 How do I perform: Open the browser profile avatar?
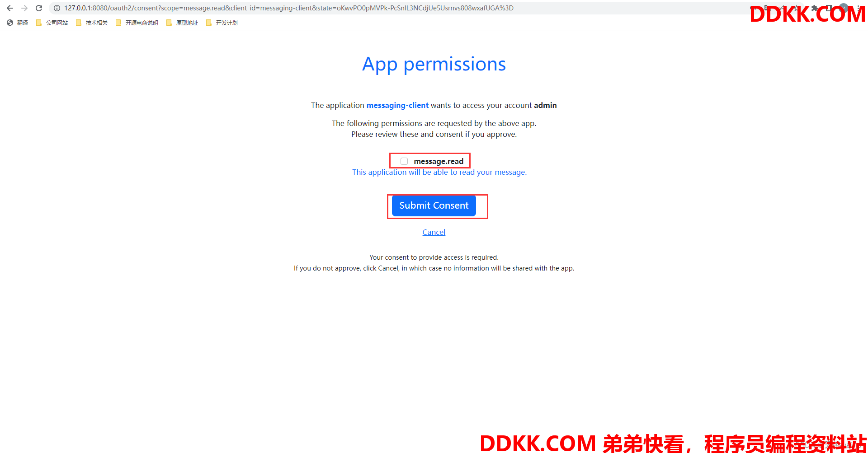click(844, 8)
